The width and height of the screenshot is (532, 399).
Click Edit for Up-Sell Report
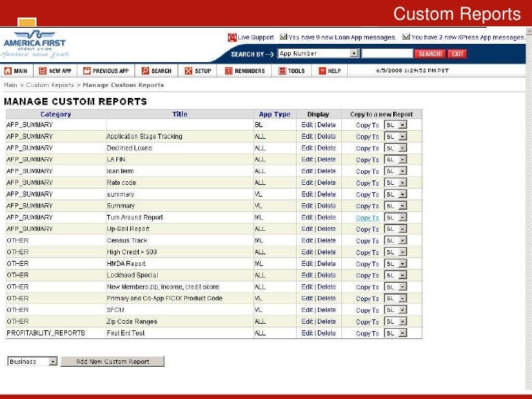point(307,229)
